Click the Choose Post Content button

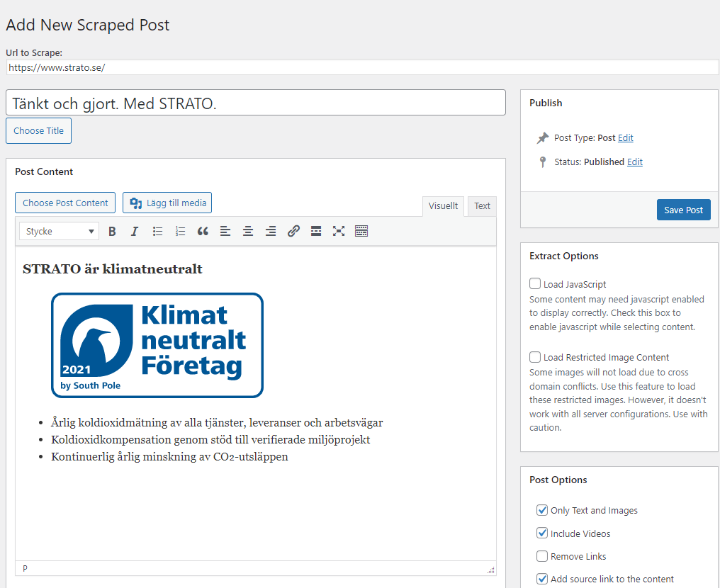[x=65, y=203]
